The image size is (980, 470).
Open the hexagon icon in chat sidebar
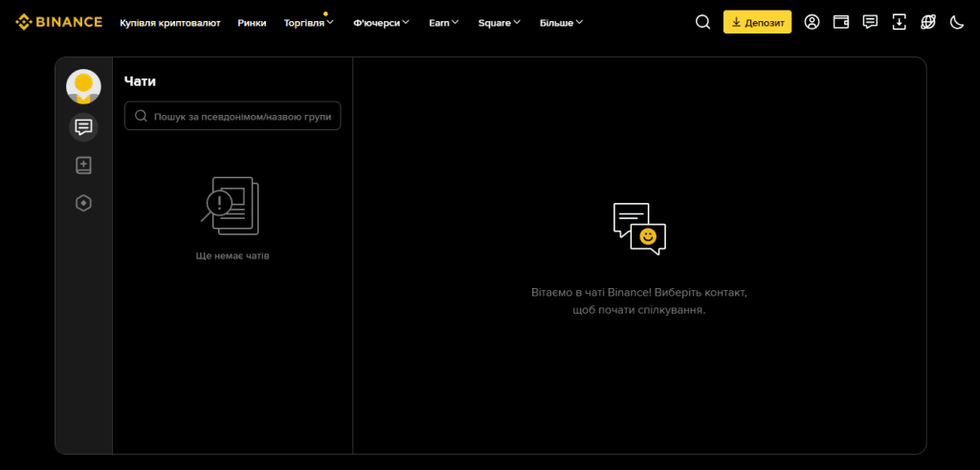click(83, 203)
